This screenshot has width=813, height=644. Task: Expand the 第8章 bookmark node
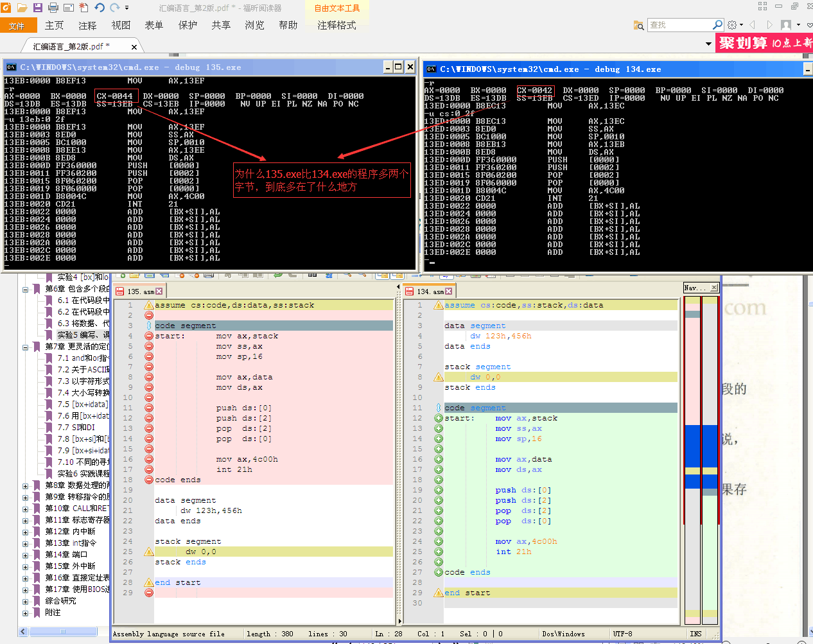[x=26, y=485]
